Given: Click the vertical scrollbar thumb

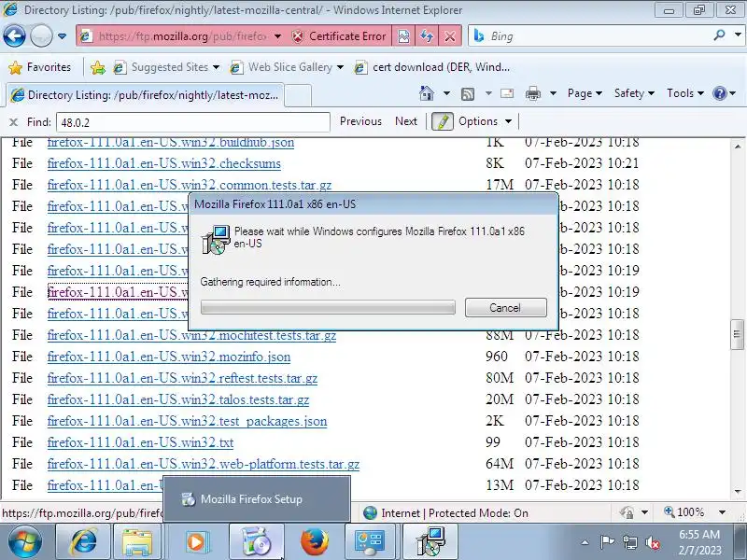Looking at the screenshot, I should point(737,334).
